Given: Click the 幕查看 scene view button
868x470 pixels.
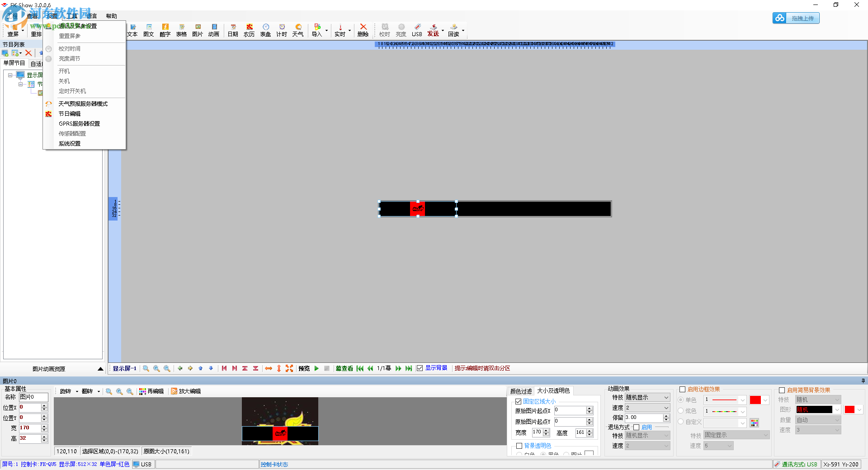Looking at the screenshot, I should click(x=344, y=368).
